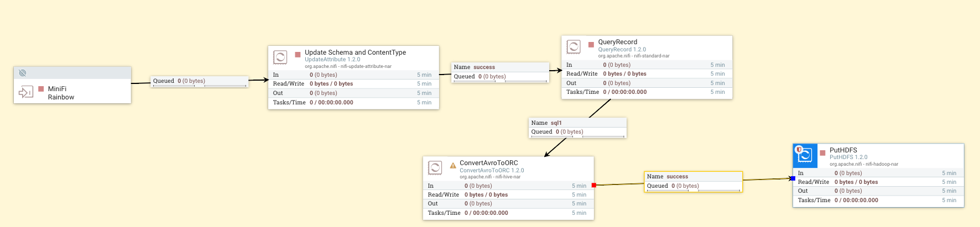
Task: Click the blue PutHDFS processor icon
Action: (x=805, y=155)
